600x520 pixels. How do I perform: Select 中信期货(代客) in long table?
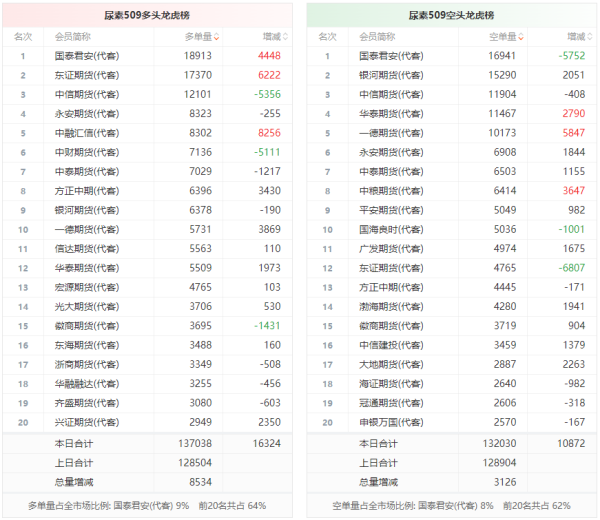coord(87,95)
